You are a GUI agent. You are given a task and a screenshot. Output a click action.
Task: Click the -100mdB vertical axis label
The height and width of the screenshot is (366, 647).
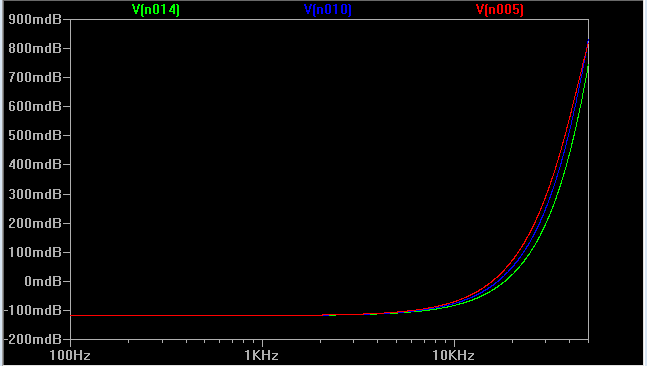32,310
